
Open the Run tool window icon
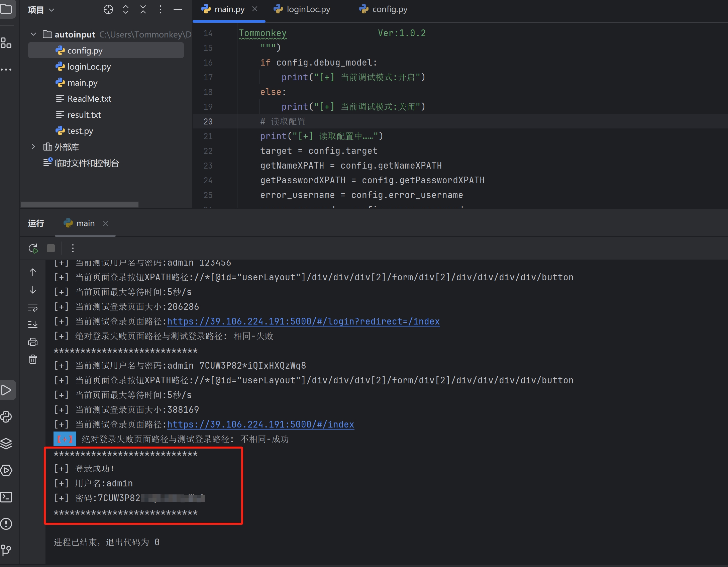tap(6, 390)
